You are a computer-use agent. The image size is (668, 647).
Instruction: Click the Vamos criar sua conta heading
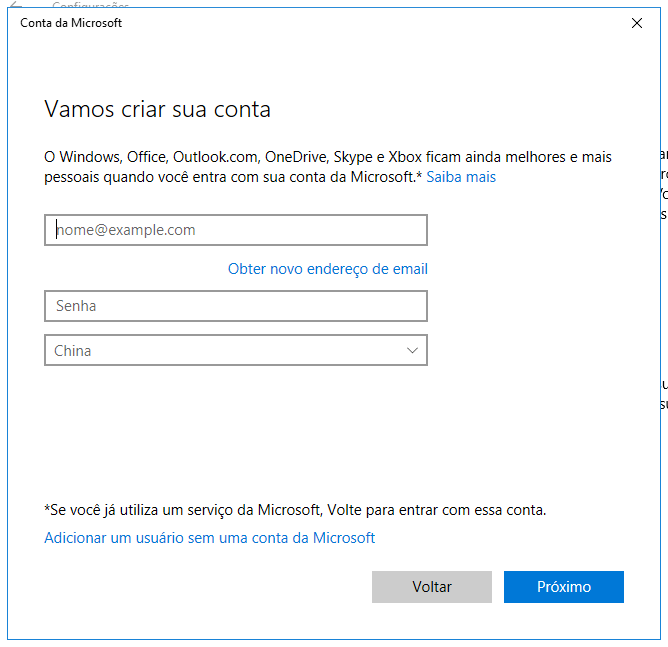tap(157, 109)
